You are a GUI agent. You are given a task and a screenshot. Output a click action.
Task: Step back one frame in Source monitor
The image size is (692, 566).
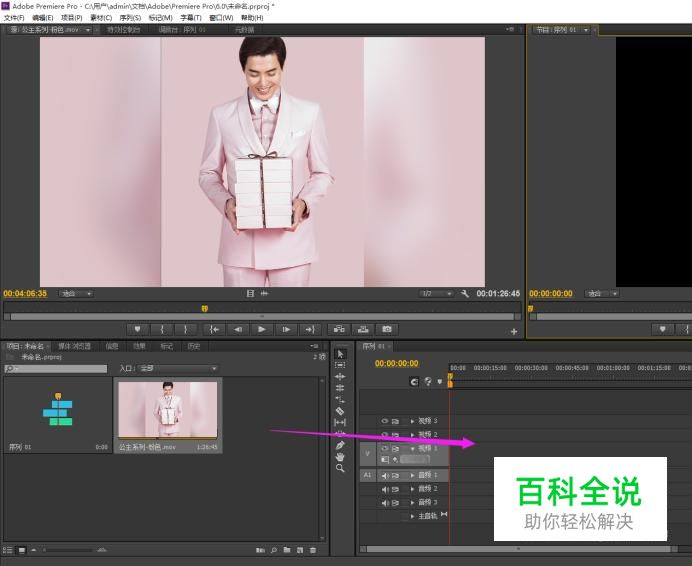click(238, 329)
